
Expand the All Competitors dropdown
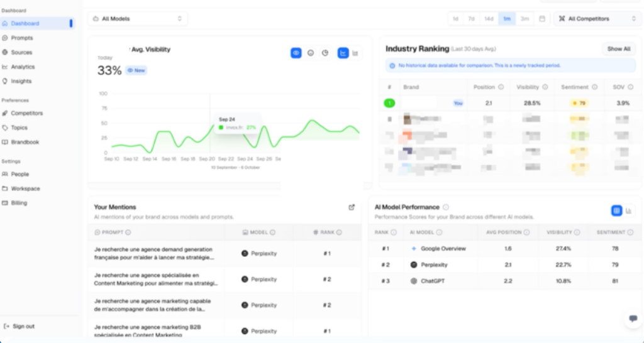[x=597, y=19]
